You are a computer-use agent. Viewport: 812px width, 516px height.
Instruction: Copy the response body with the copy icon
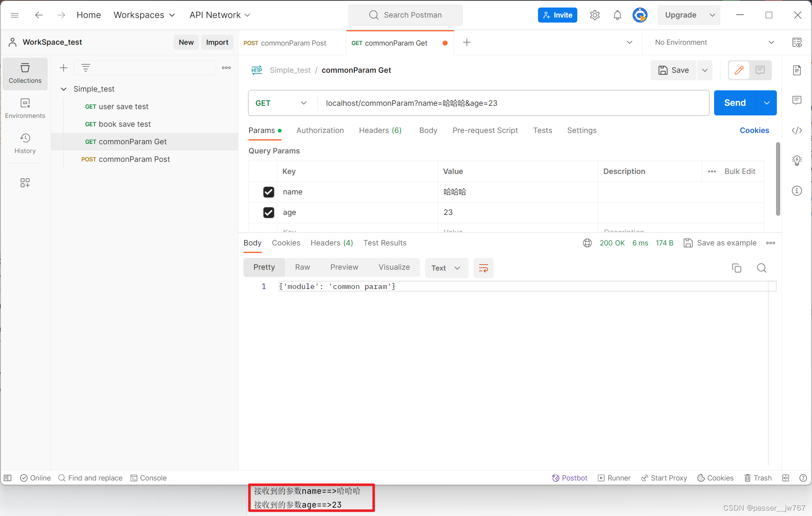click(737, 268)
